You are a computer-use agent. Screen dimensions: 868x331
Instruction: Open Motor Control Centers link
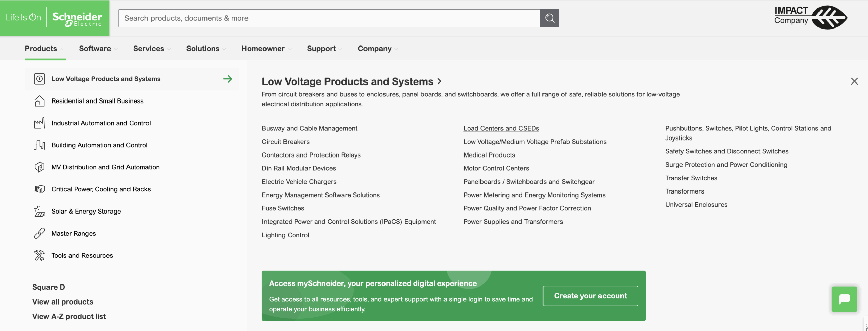coord(496,168)
